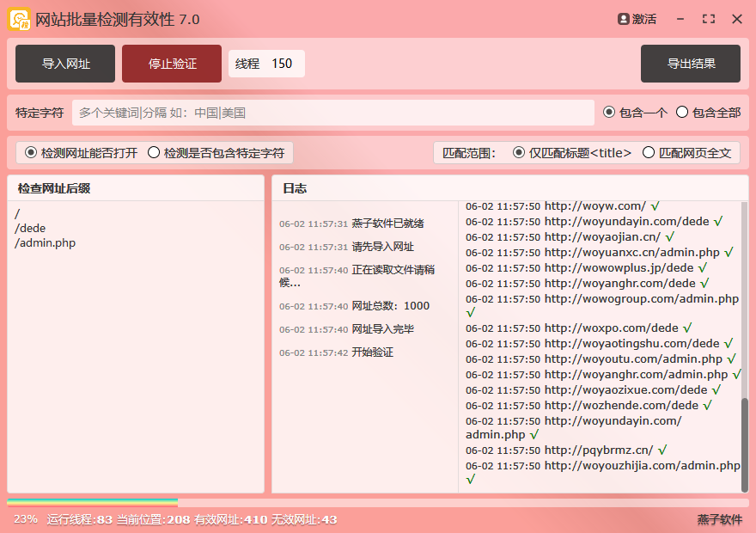Image resolution: width=756 pixels, height=533 pixels.
Task: Click the 导入网址 button
Action: [65, 64]
